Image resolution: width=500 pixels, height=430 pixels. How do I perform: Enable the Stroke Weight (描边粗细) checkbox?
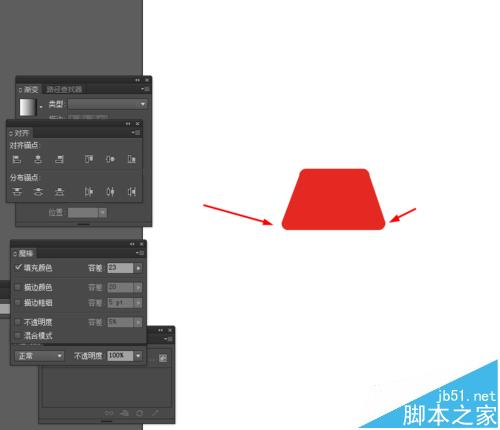pyautogui.click(x=18, y=303)
